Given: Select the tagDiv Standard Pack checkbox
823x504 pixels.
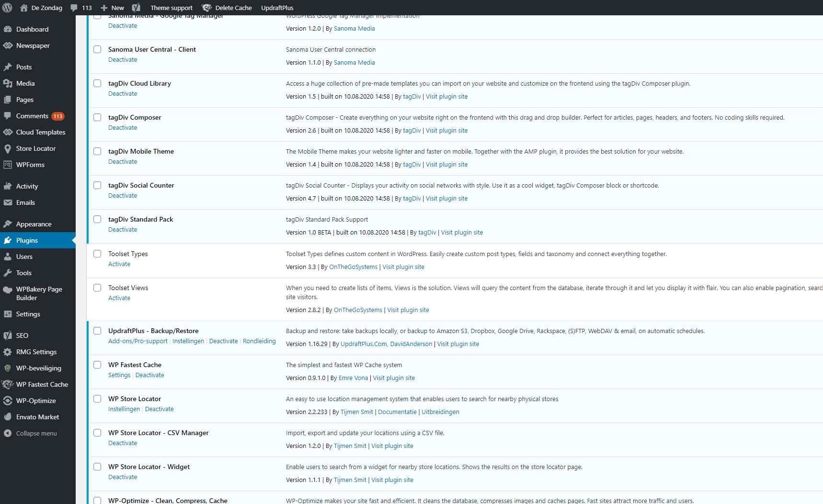Looking at the screenshot, I should 97,219.
